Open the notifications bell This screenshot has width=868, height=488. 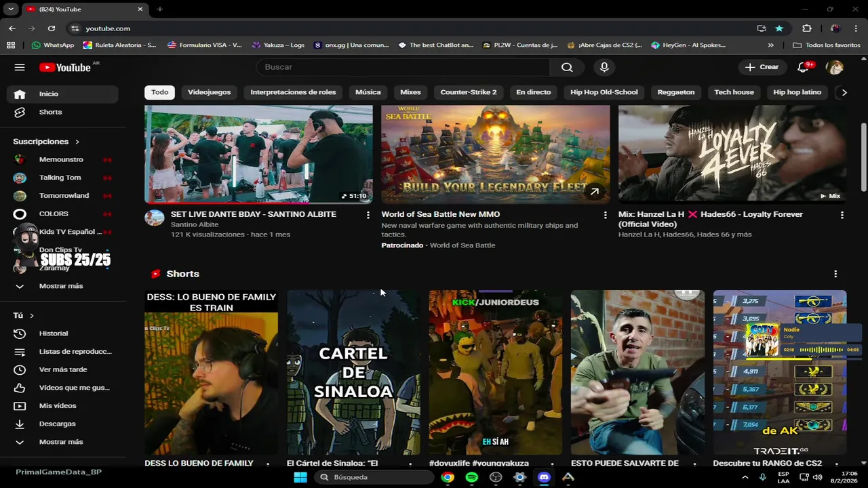click(x=804, y=67)
